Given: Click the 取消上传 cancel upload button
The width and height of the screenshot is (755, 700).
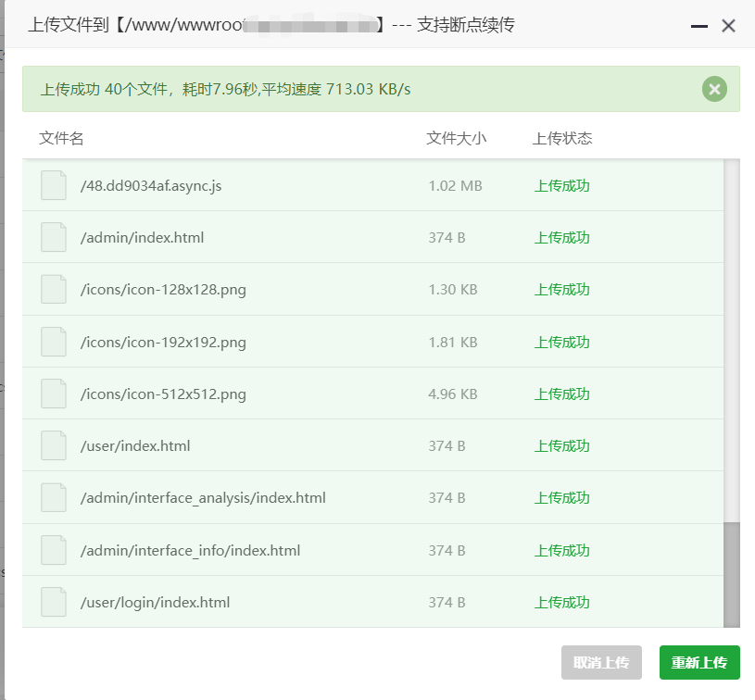Looking at the screenshot, I should (601, 663).
